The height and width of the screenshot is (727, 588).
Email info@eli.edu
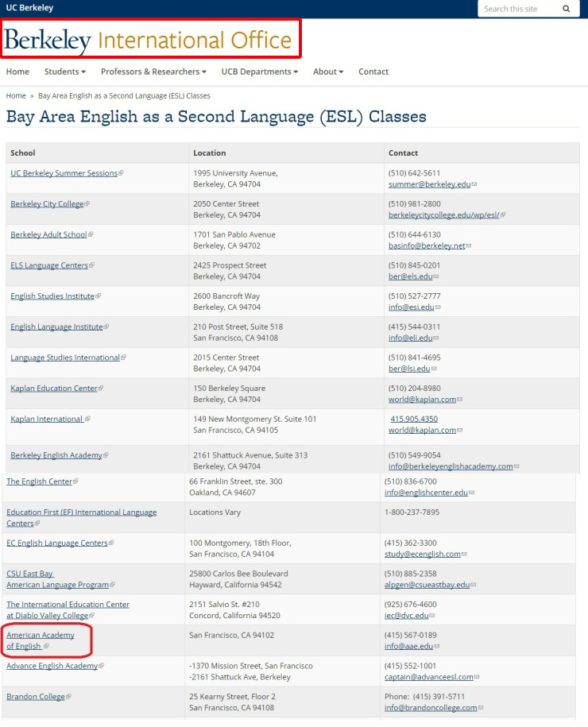tap(410, 338)
